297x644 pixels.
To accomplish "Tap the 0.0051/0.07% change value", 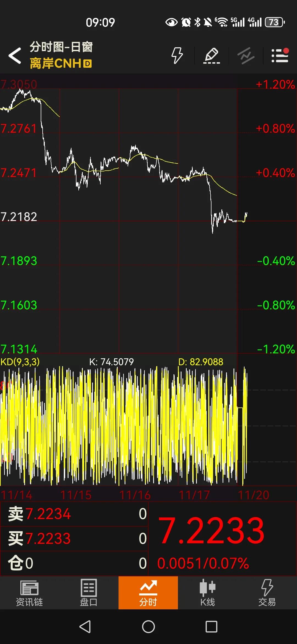I will [203, 563].
